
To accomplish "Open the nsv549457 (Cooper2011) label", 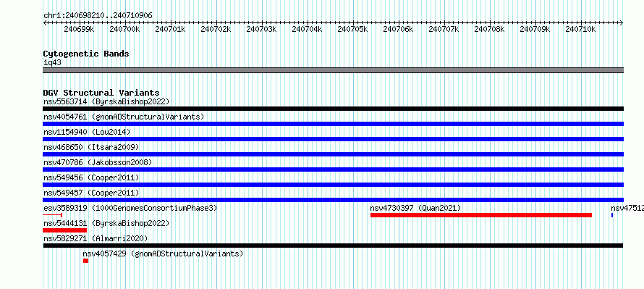I will point(91,193).
